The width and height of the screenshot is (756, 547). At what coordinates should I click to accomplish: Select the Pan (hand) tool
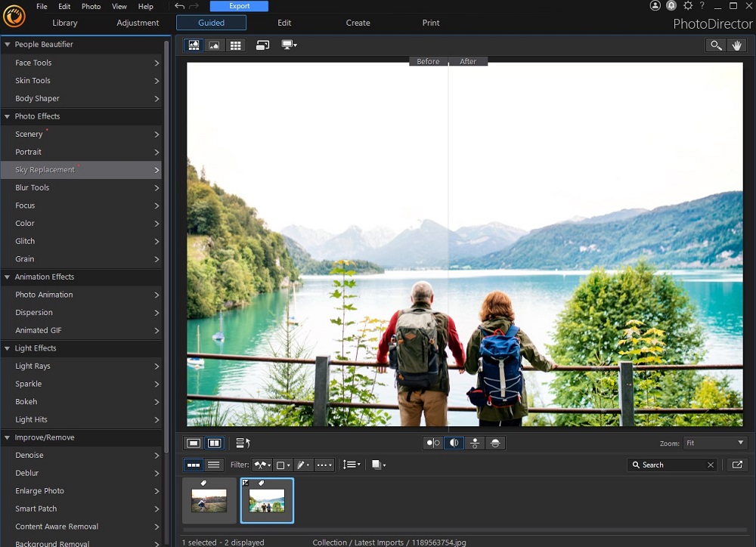[736, 45]
